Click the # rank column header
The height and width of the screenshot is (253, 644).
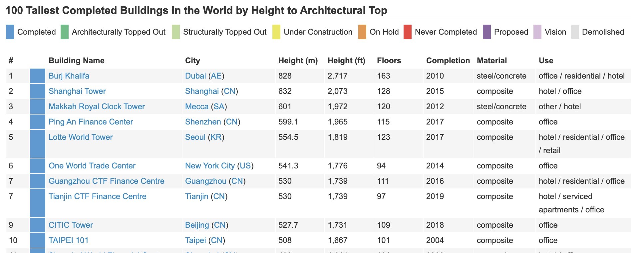pos(11,61)
